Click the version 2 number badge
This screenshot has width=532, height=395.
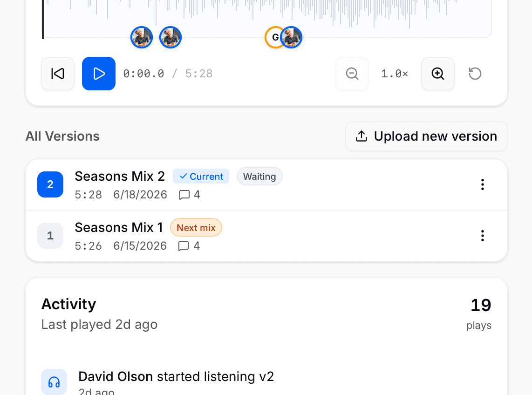pyautogui.click(x=50, y=184)
